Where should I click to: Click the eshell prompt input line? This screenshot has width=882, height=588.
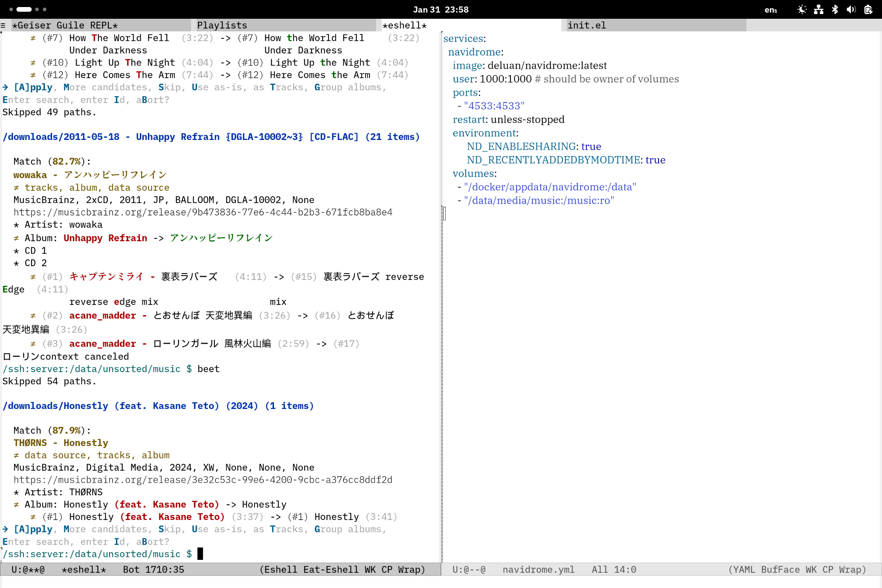coord(201,554)
